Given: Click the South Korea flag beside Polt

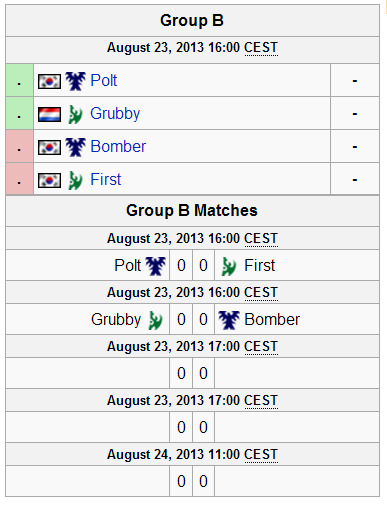Looking at the screenshot, I should point(49,81).
